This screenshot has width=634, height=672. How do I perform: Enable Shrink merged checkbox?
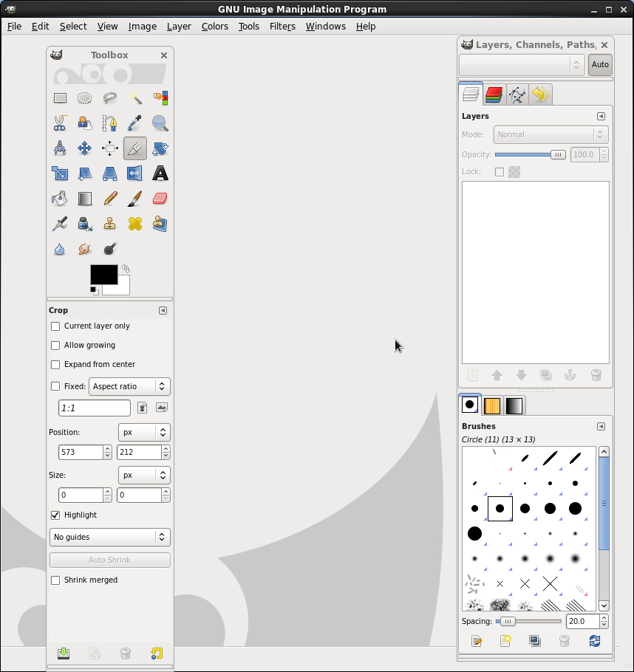coord(55,580)
